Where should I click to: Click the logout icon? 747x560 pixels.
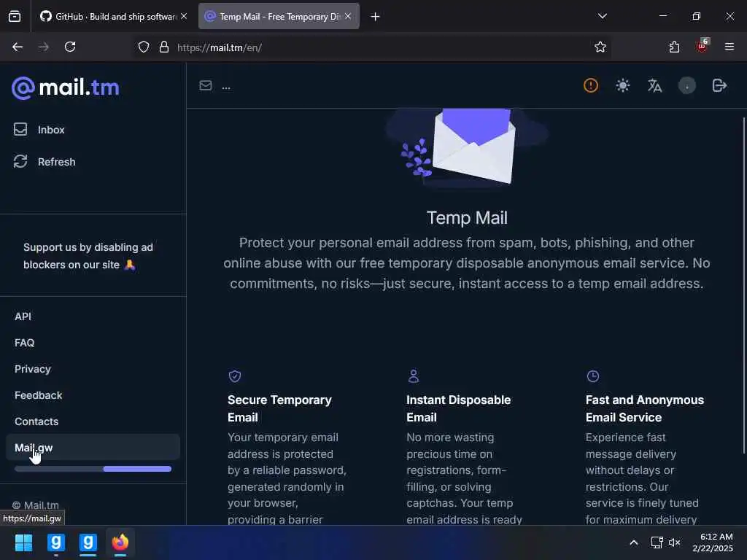coord(719,86)
